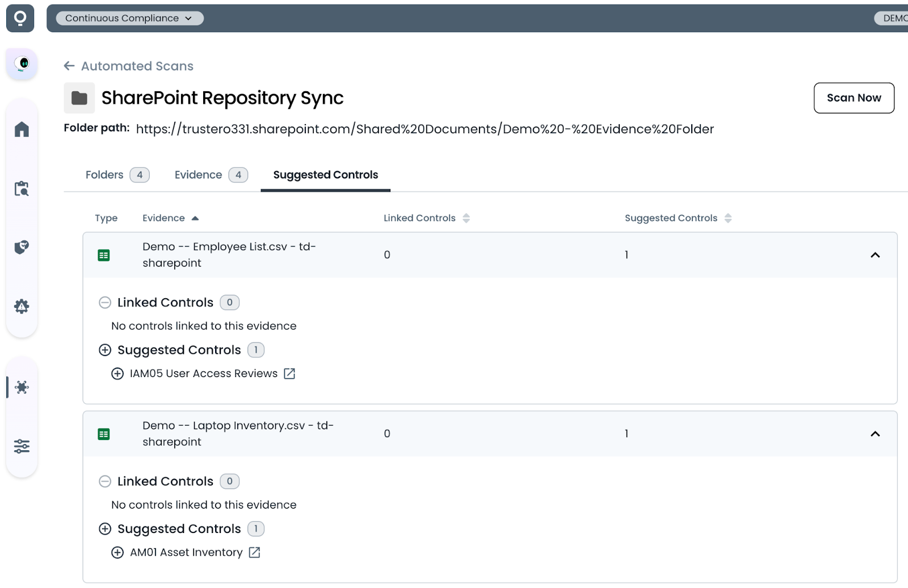Click the Type column header
The width and height of the screenshot is (908, 588).
tap(106, 218)
